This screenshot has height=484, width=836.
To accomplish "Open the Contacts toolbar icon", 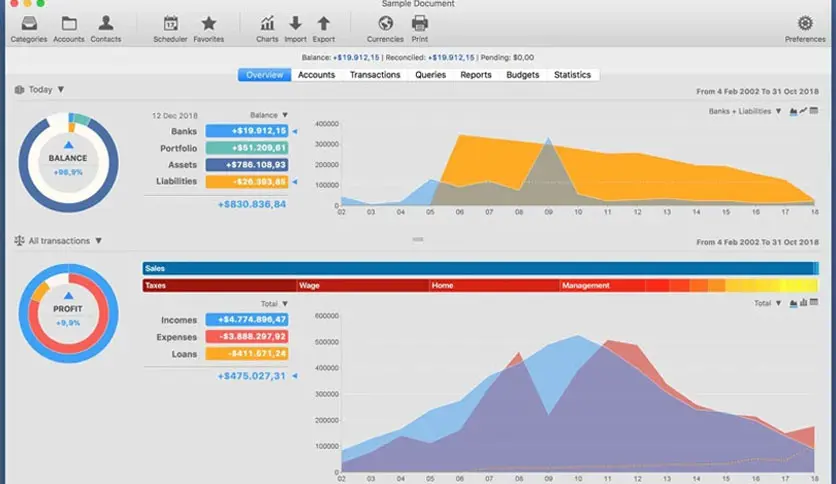I will (106, 23).
